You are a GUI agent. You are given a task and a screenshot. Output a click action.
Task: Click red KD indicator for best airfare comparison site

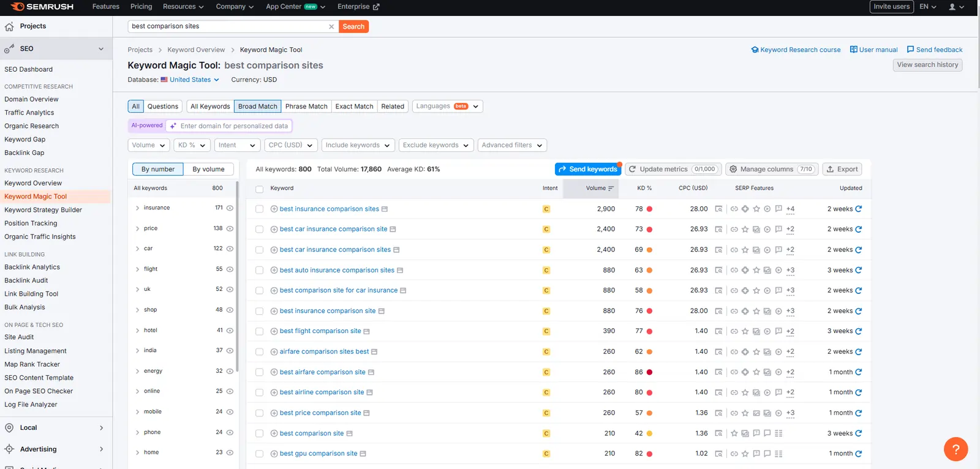click(x=649, y=372)
